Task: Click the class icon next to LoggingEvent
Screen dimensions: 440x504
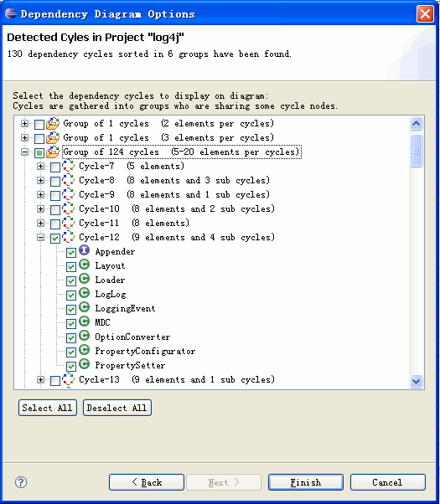Action: pos(85,307)
